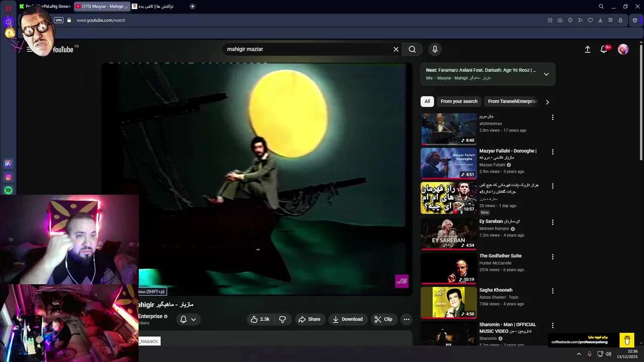Viewport: 644px width, 362px height.
Task: Click the video player area
Action: pos(257,179)
